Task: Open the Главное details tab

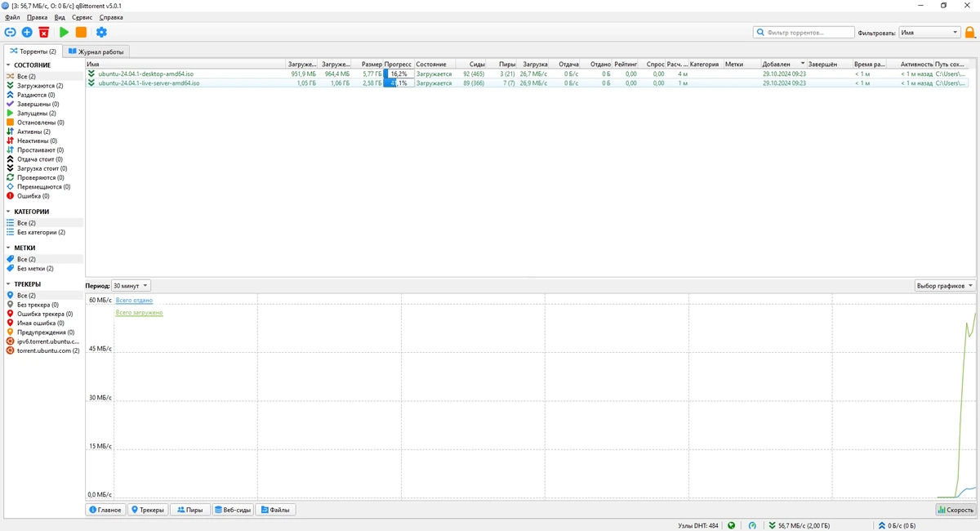Action: pyautogui.click(x=105, y=510)
